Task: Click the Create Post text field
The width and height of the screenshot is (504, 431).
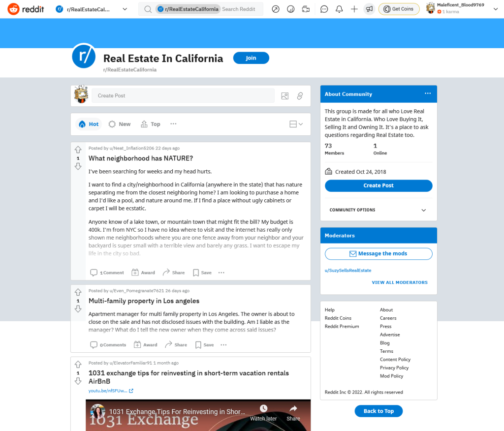Action: click(183, 96)
